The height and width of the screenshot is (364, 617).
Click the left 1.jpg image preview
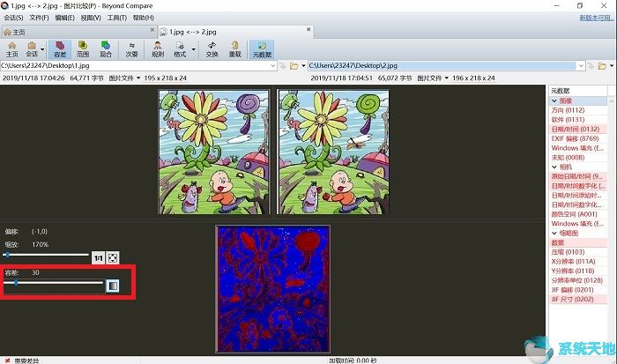(213, 152)
